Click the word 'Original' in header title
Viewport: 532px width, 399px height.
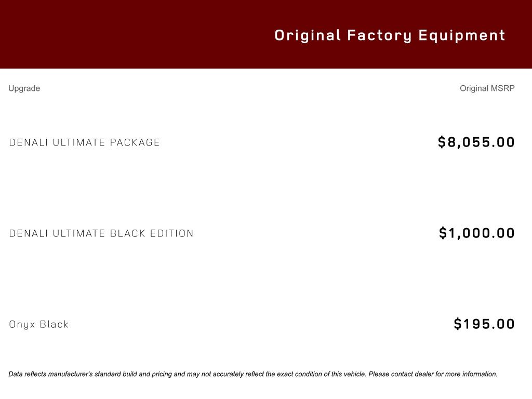pos(308,35)
